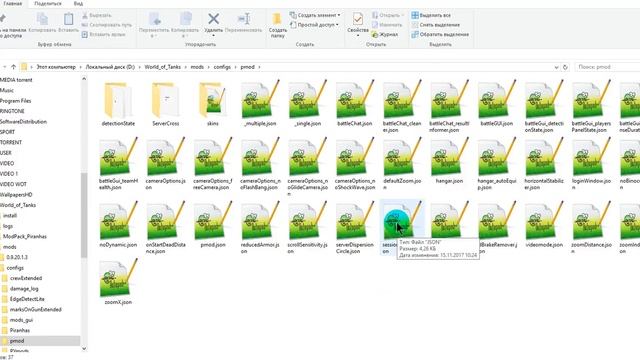This screenshot has height=360, width=640.
Task: Select the battleGUI.json file
Action: point(497,104)
